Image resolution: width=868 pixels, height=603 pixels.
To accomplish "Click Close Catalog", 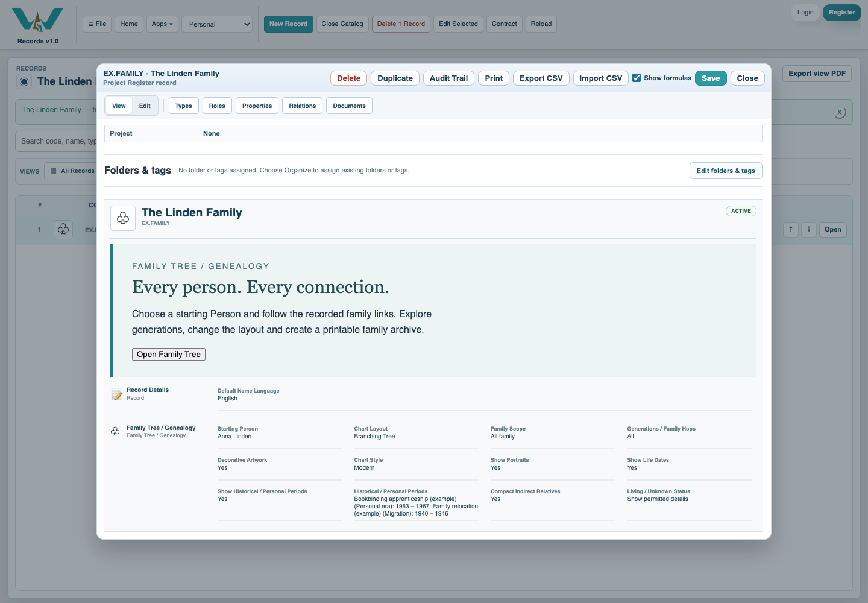I will pyautogui.click(x=342, y=24).
